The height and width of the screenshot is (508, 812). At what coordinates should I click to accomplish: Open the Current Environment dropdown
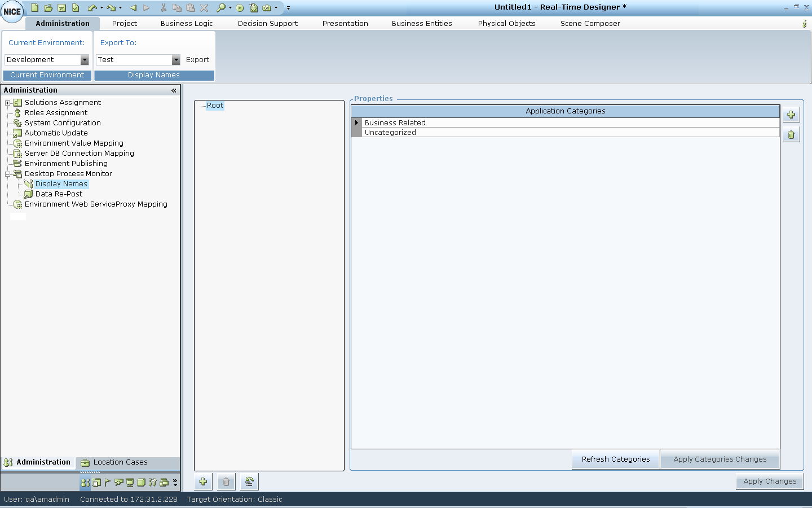[85, 60]
